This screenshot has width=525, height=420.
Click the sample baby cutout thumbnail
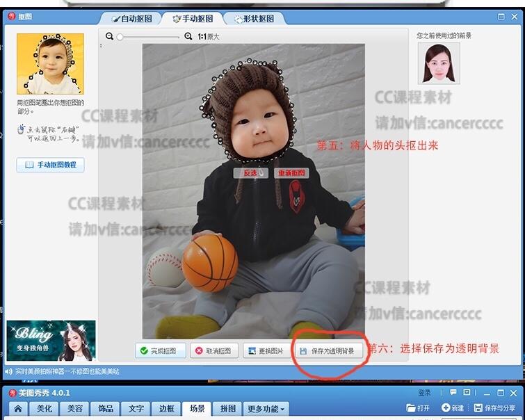[50, 64]
